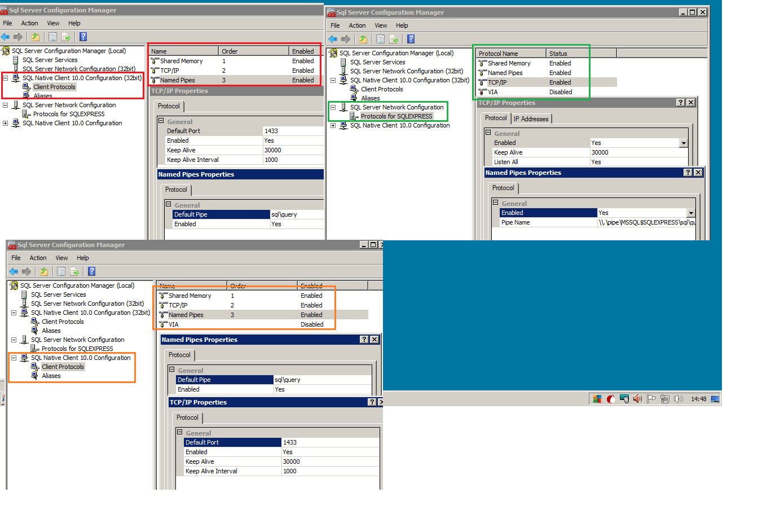Image resolution: width=771 pixels, height=532 pixels.
Task: Open Properties from the bottom window toolbar
Action: click(61, 271)
